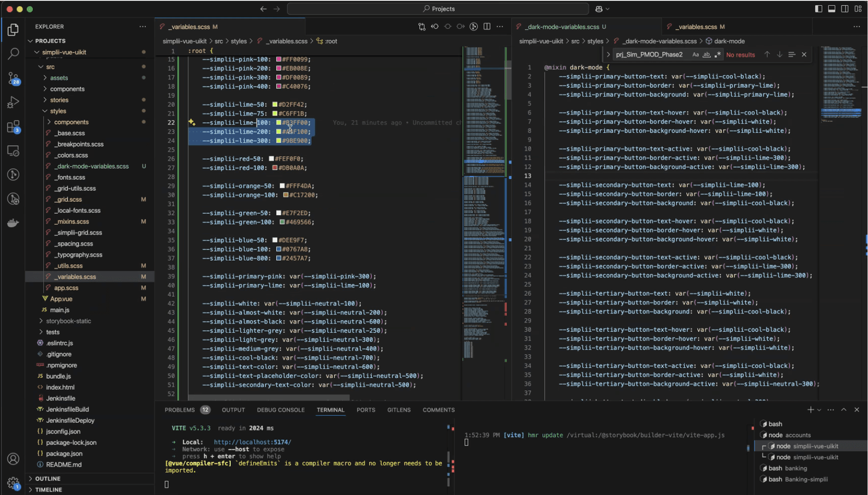Click the Go Forward arrow in title bar

click(x=277, y=9)
